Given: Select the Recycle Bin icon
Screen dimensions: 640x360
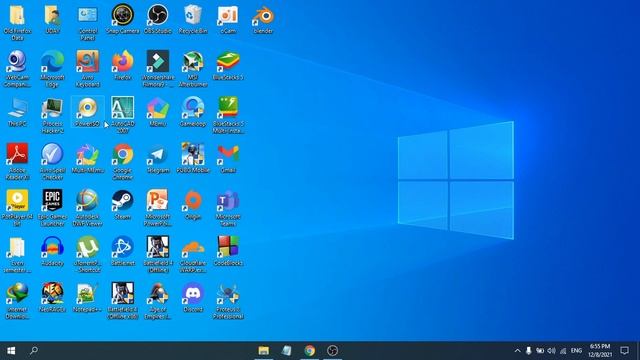Looking at the screenshot, I should 193,19.
